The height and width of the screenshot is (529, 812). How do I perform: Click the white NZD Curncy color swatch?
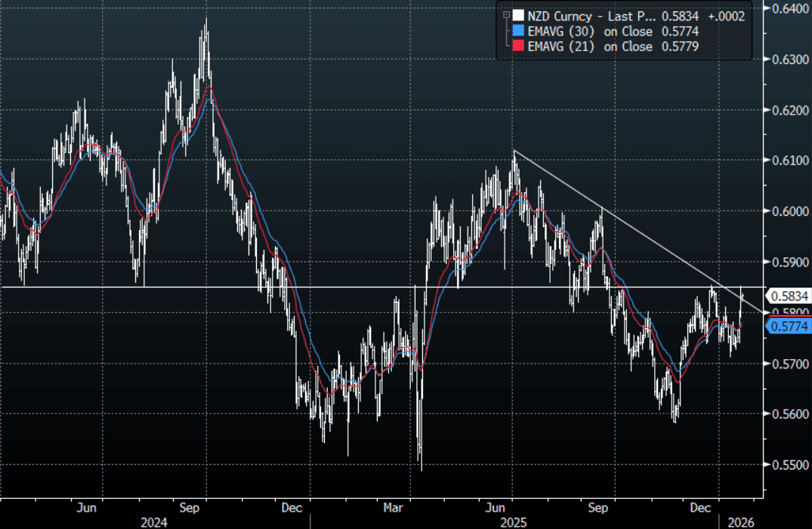click(517, 16)
